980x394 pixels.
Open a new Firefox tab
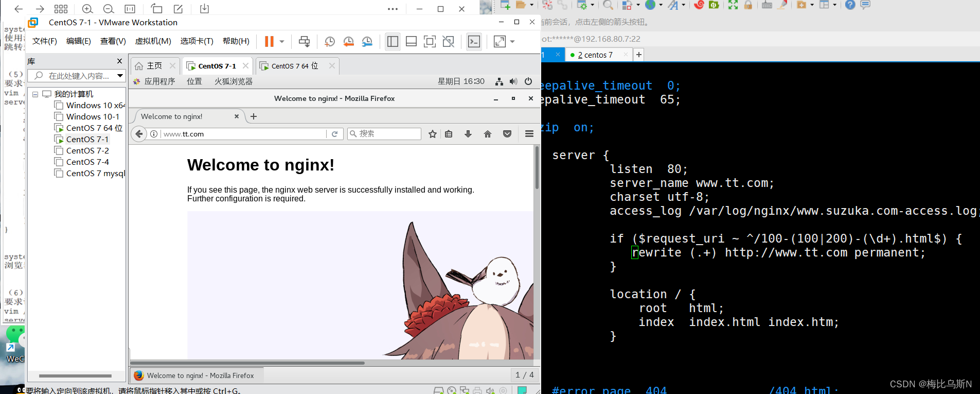254,116
